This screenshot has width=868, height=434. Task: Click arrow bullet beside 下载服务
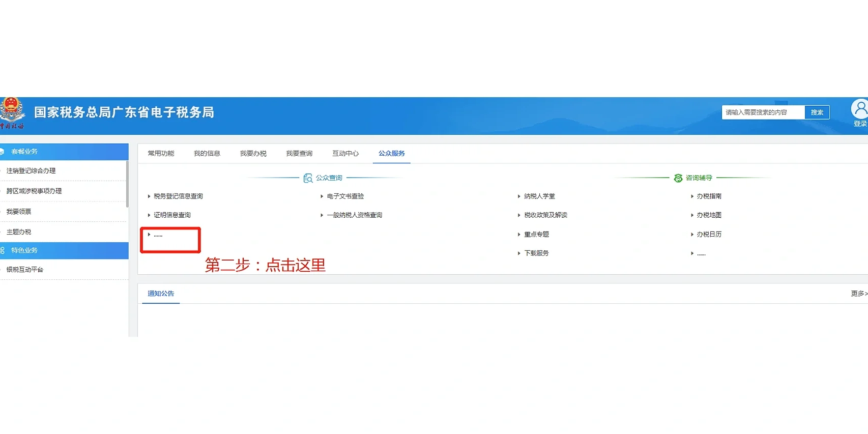519,253
